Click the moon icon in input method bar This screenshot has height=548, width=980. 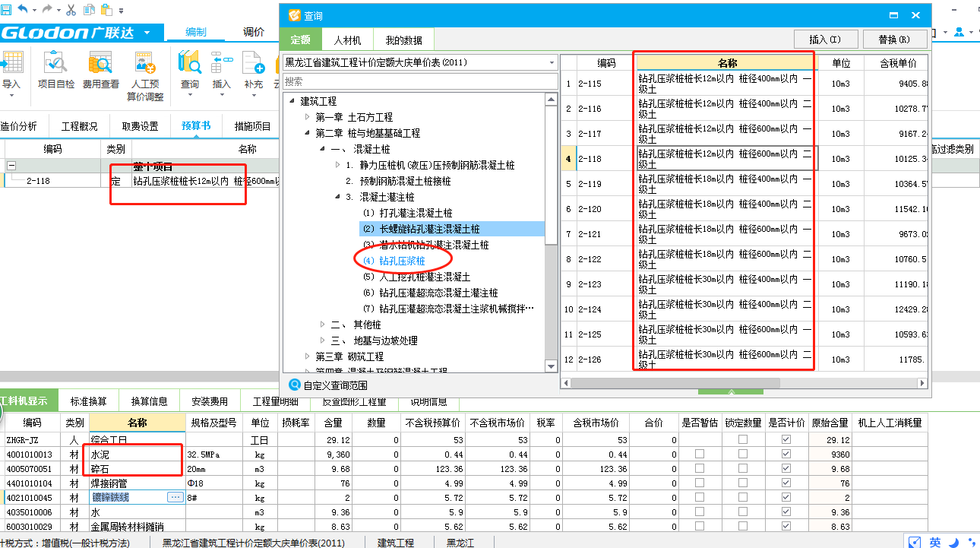(x=953, y=542)
